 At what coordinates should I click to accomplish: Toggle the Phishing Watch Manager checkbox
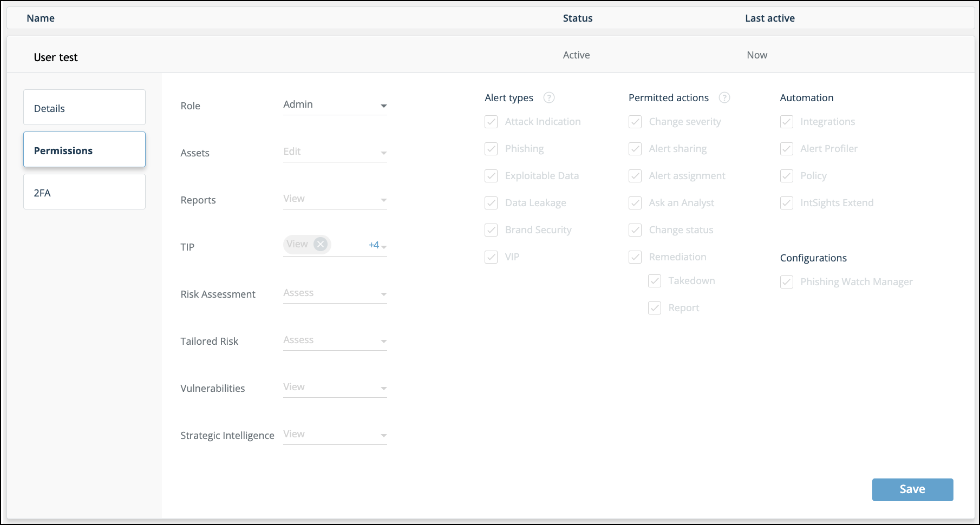[787, 282]
